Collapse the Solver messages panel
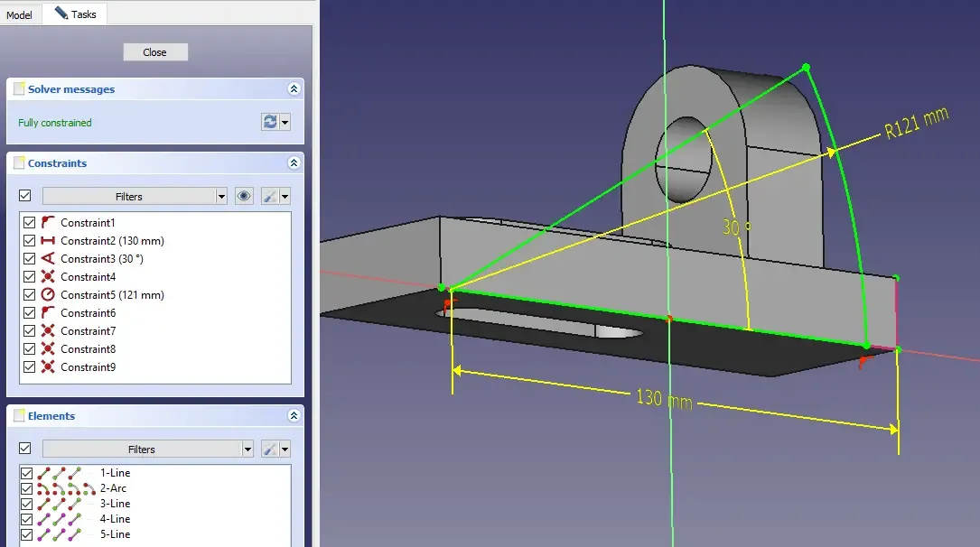Screen dimensions: 980x547 pyautogui.click(x=294, y=88)
